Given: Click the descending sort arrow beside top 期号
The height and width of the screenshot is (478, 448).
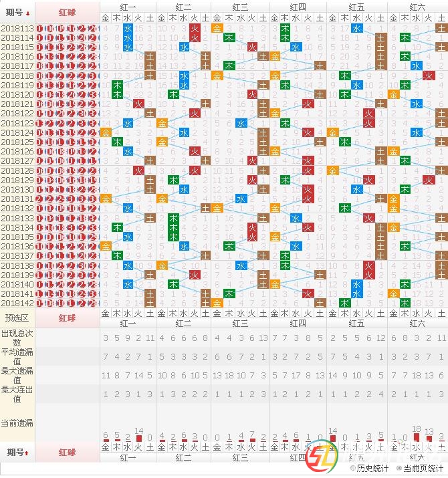Looking at the screenshot, I should [27, 12].
